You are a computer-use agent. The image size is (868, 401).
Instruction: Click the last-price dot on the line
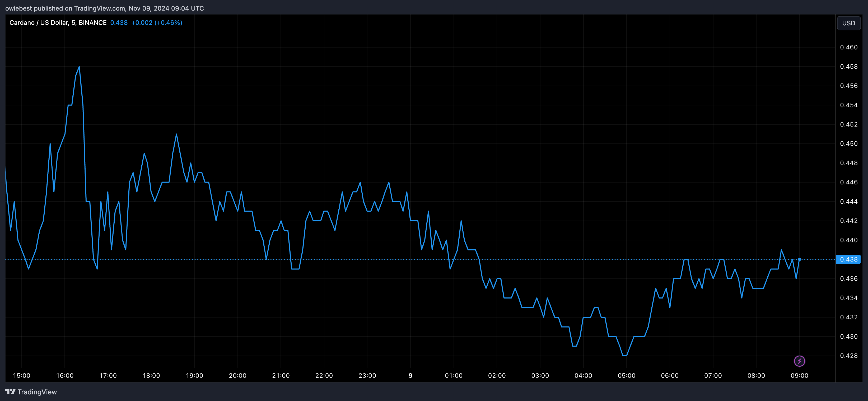[799, 259]
